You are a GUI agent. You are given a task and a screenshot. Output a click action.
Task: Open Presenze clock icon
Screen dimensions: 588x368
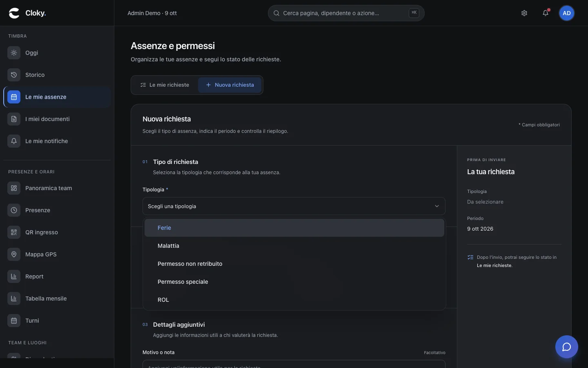(x=14, y=210)
